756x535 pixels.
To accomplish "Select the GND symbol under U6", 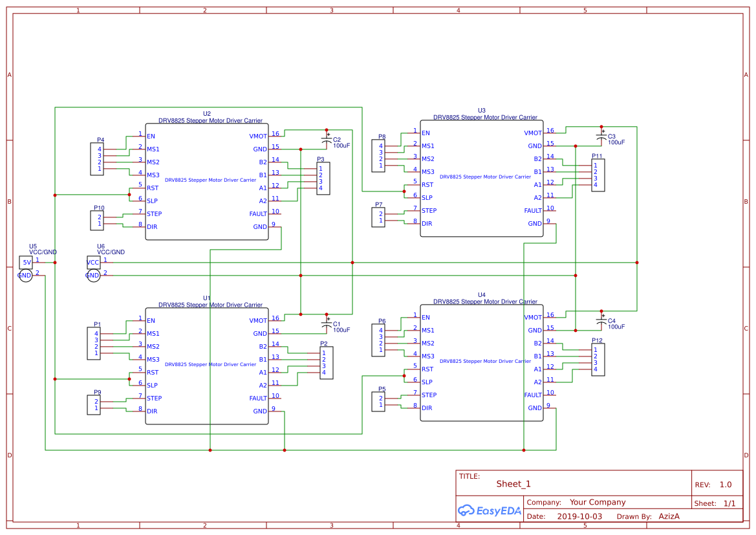I will click(93, 274).
